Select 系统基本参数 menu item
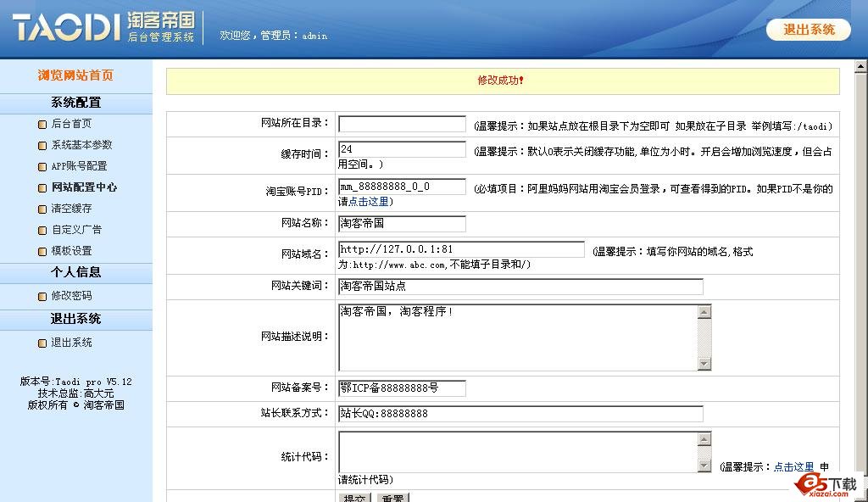The image size is (868, 502). pyautogui.click(x=81, y=145)
